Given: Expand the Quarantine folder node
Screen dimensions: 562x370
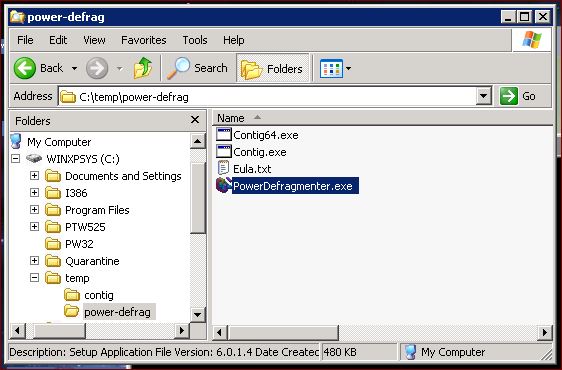Looking at the screenshot, I should pos(34,261).
